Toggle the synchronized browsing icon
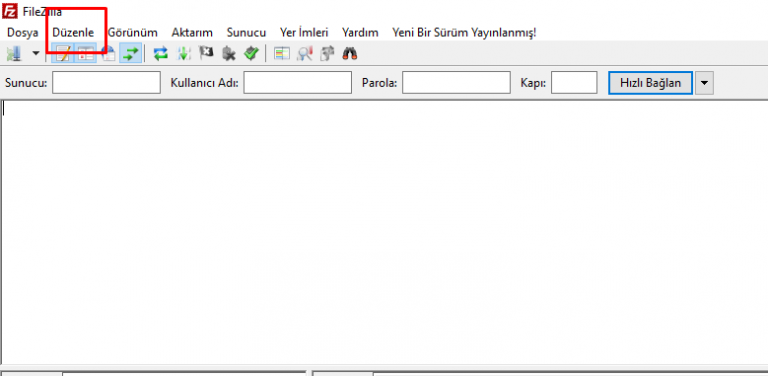 327,54
